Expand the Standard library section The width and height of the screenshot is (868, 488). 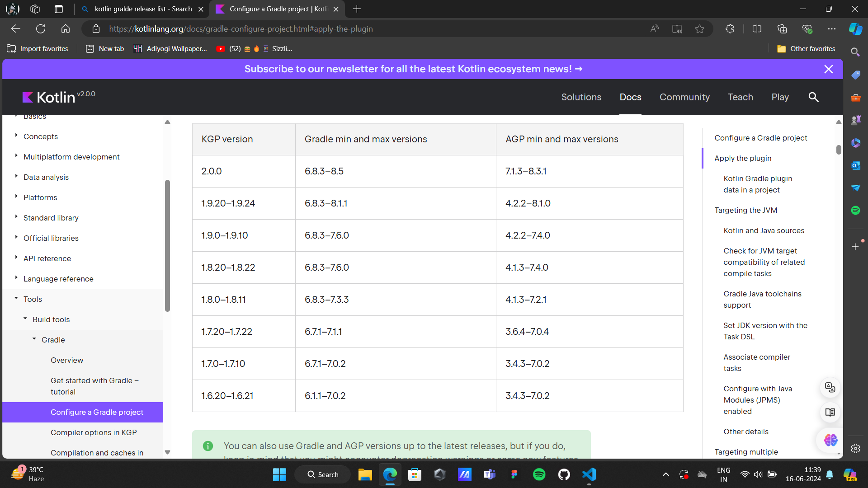click(x=16, y=217)
